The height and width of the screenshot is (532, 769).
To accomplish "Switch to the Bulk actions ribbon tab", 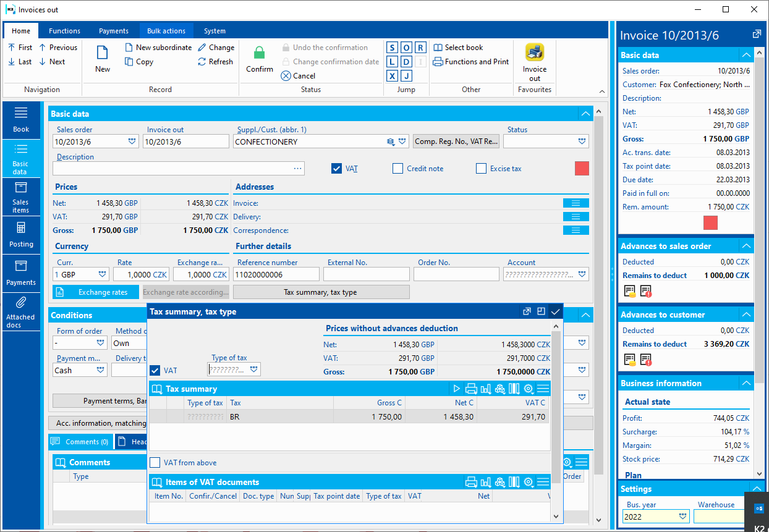I will coord(166,31).
